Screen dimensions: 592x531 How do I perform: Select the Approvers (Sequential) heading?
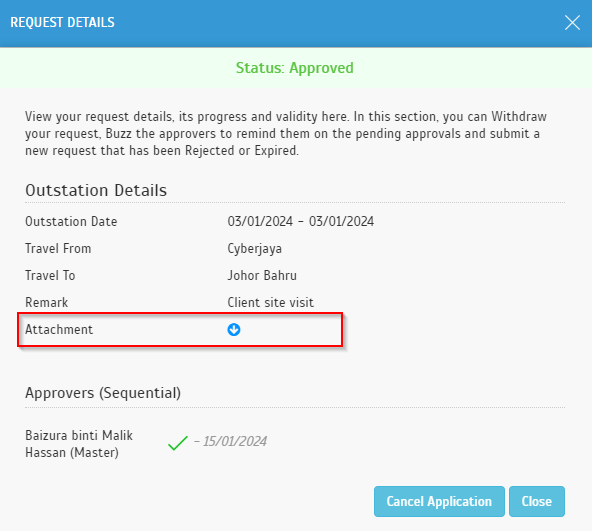[x=103, y=393]
